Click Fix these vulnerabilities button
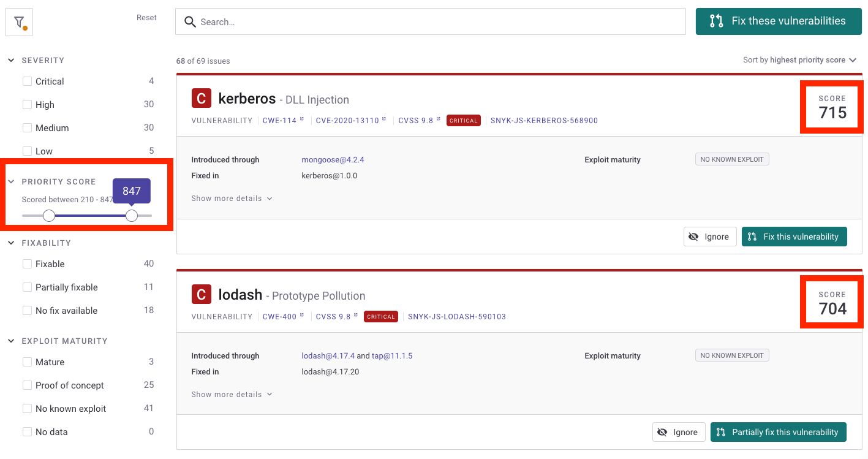Screen dimensions: 868x459 pyautogui.click(x=779, y=21)
